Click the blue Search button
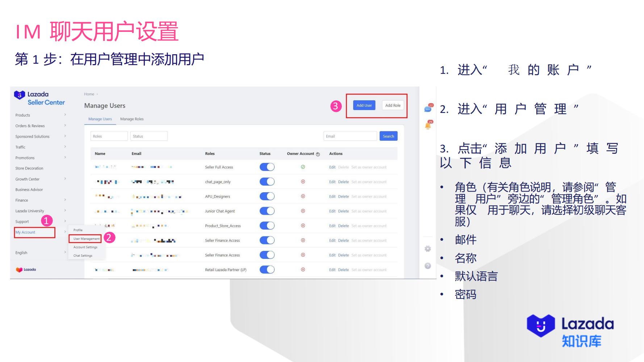Screen dimensions: 644x362 pos(388,136)
